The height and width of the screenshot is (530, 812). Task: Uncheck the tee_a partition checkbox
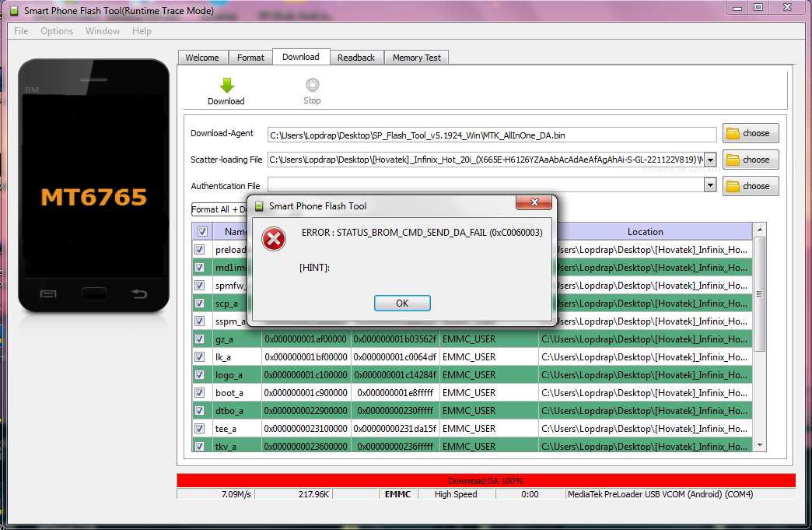pos(199,429)
